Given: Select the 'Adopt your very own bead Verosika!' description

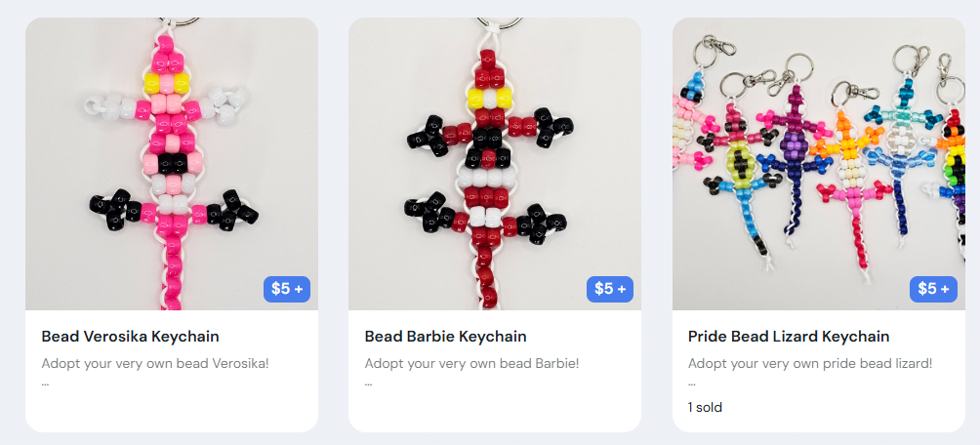Looking at the screenshot, I should tap(155, 363).
